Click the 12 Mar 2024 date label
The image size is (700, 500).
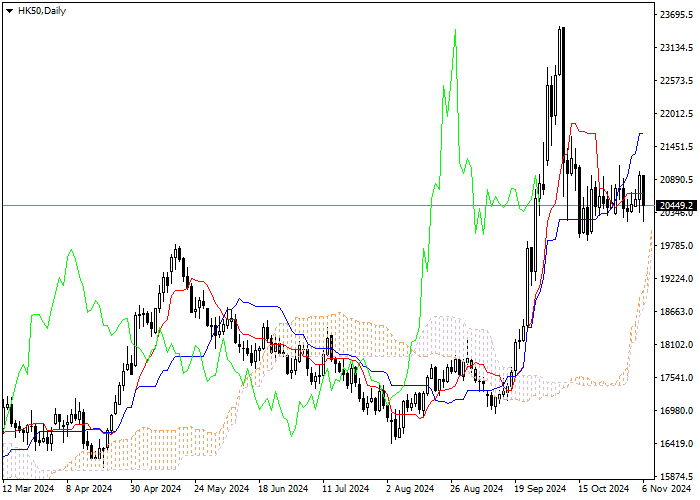28,489
